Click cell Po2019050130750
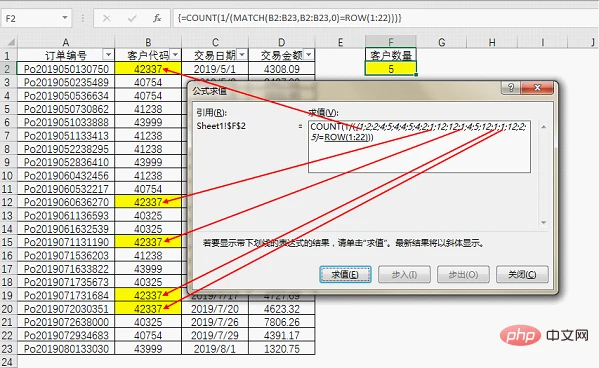Screen dimensions: 599x368 tap(66, 69)
